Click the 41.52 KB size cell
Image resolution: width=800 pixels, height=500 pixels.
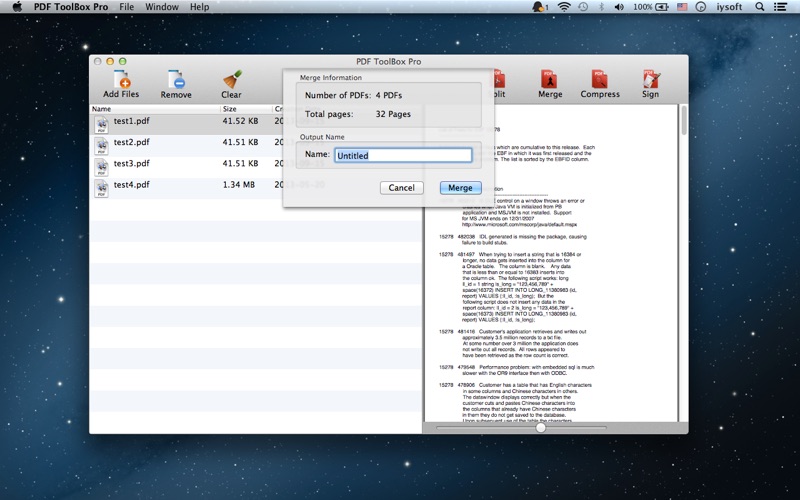(x=240, y=121)
